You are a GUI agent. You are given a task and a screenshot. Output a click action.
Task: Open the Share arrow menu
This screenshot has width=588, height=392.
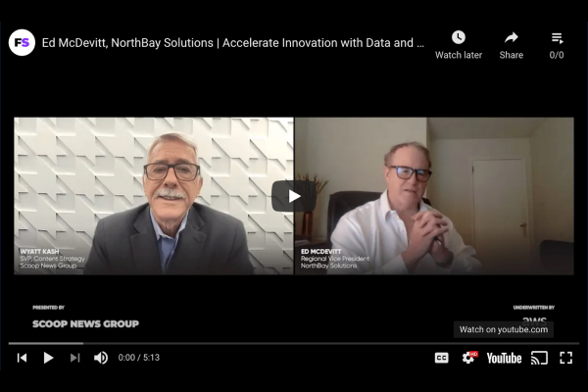tap(512, 45)
